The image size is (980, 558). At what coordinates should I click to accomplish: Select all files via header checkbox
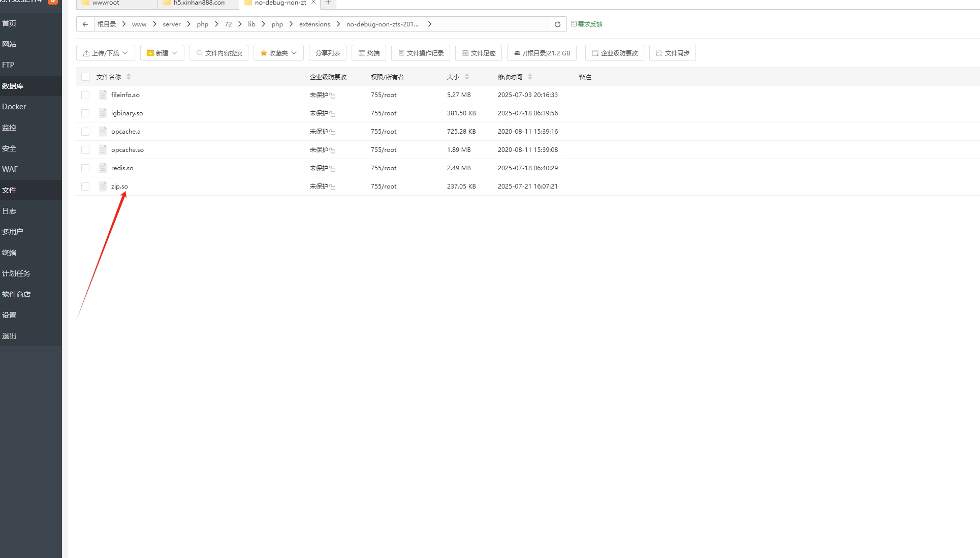coord(85,77)
